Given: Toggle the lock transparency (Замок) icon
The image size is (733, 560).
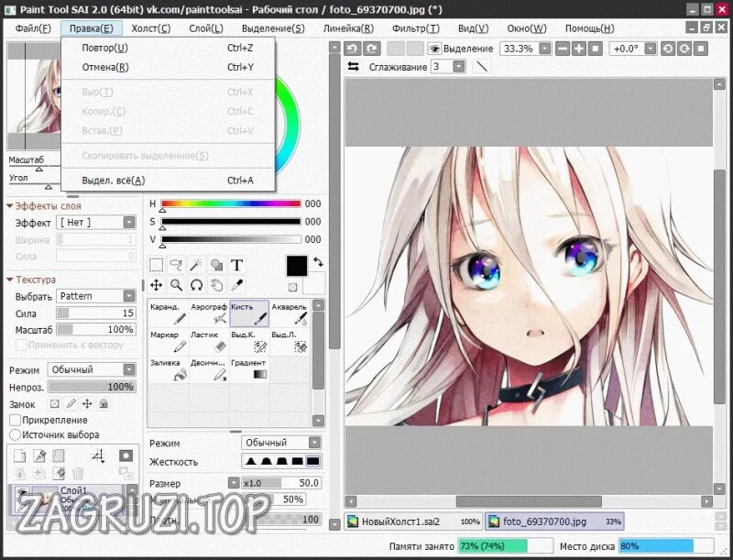Looking at the screenshot, I should [55, 404].
